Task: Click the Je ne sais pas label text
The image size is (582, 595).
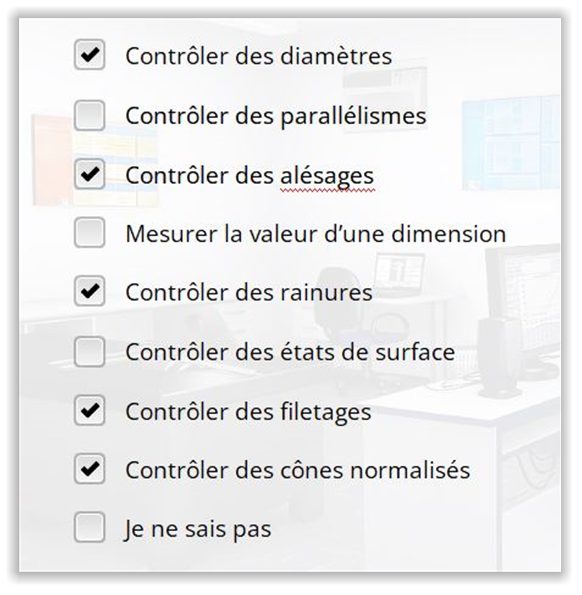Action: pyautogui.click(x=198, y=529)
